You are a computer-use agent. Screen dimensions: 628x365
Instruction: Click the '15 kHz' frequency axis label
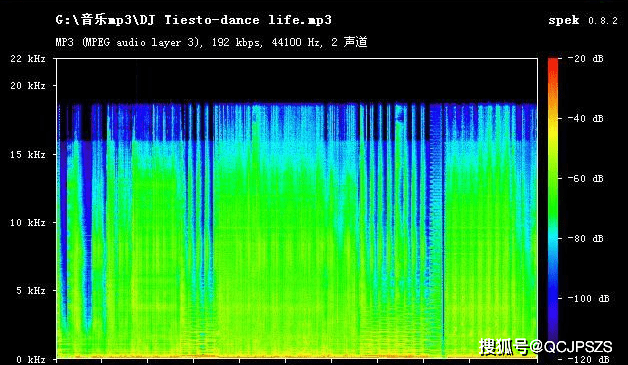pyautogui.click(x=28, y=154)
